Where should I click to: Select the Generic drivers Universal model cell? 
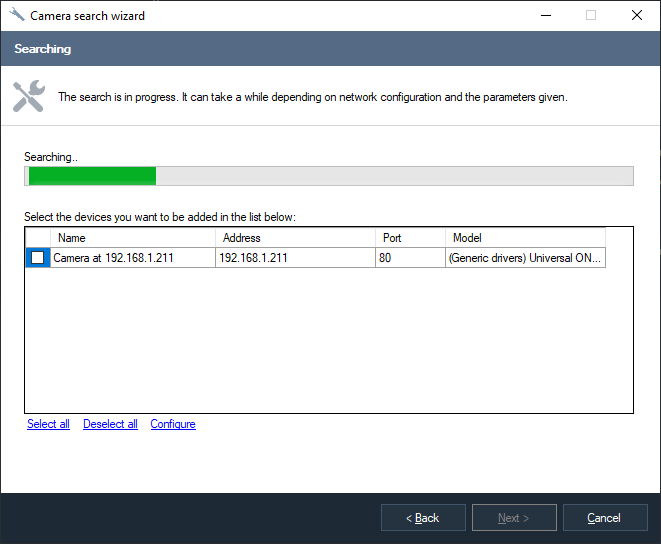pos(525,258)
